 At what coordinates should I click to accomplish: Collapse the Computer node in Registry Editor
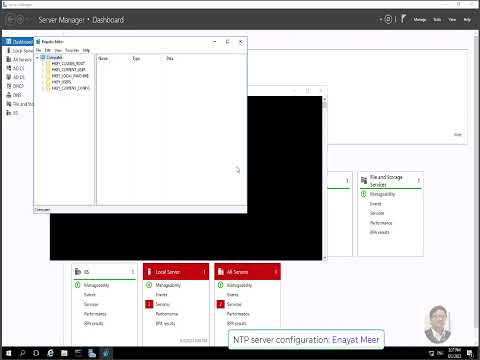pyautogui.click(x=37, y=57)
